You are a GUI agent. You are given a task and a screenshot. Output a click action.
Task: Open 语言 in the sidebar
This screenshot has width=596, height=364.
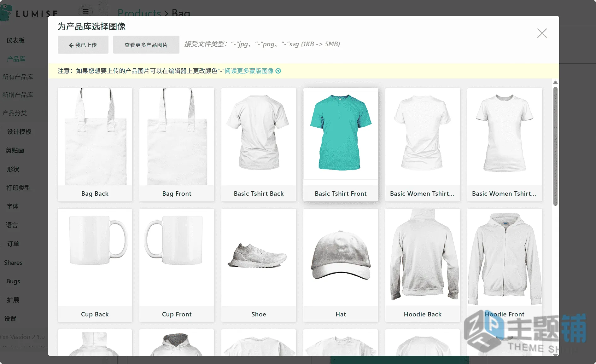click(x=12, y=225)
